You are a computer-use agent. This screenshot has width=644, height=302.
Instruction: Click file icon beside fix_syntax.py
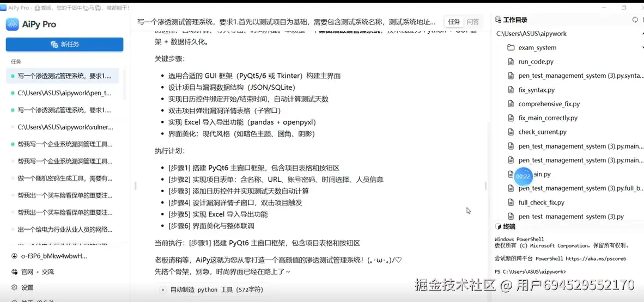click(511, 90)
